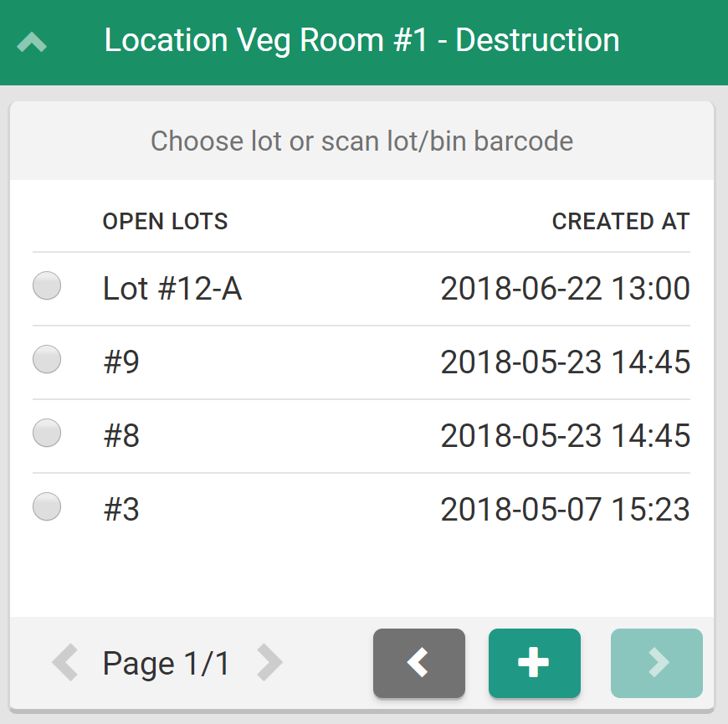Choose lot #8 radio button

point(47,434)
